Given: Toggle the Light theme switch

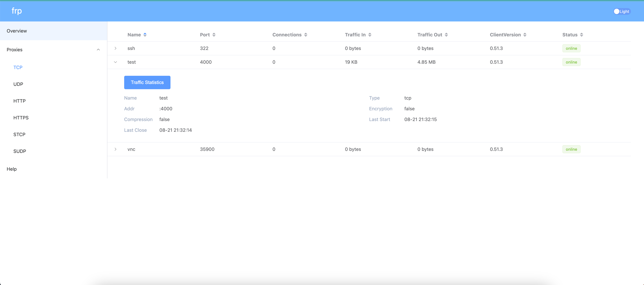Looking at the screenshot, I should (622, 12).
